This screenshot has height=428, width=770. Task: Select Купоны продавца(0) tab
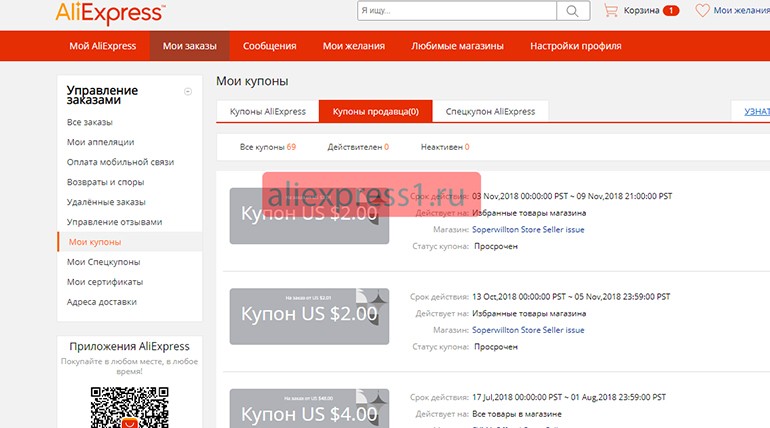point(376,111)
